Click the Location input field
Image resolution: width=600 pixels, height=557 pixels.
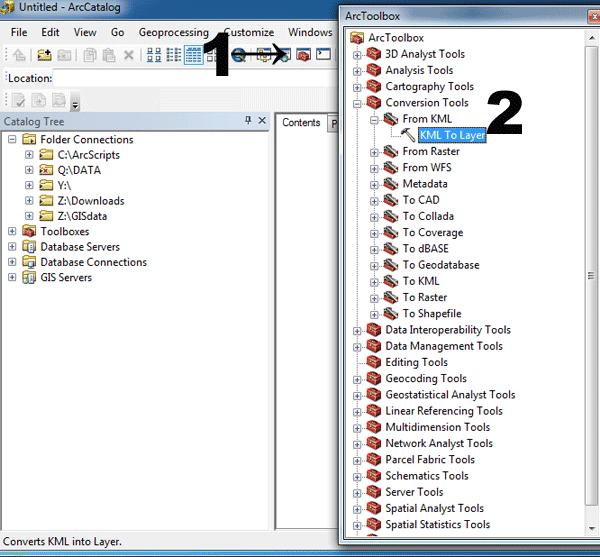coord(195,78)
